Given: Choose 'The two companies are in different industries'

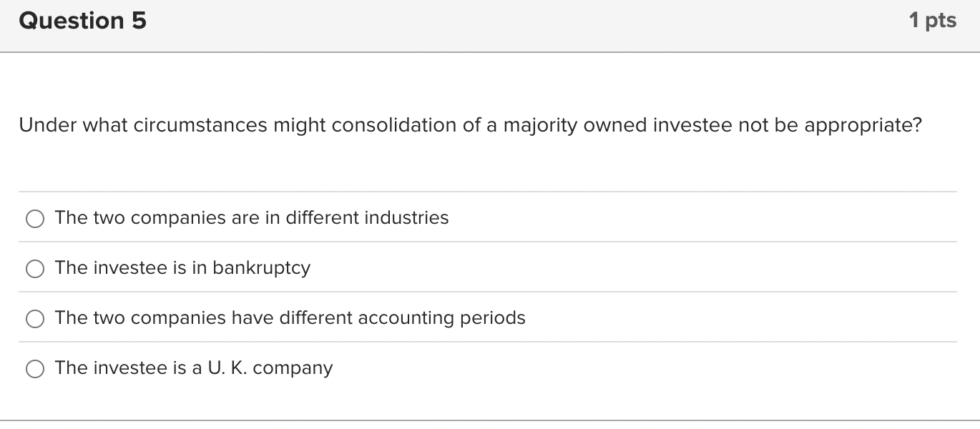Looking at the screenshot, I should (x=34, y=219).
